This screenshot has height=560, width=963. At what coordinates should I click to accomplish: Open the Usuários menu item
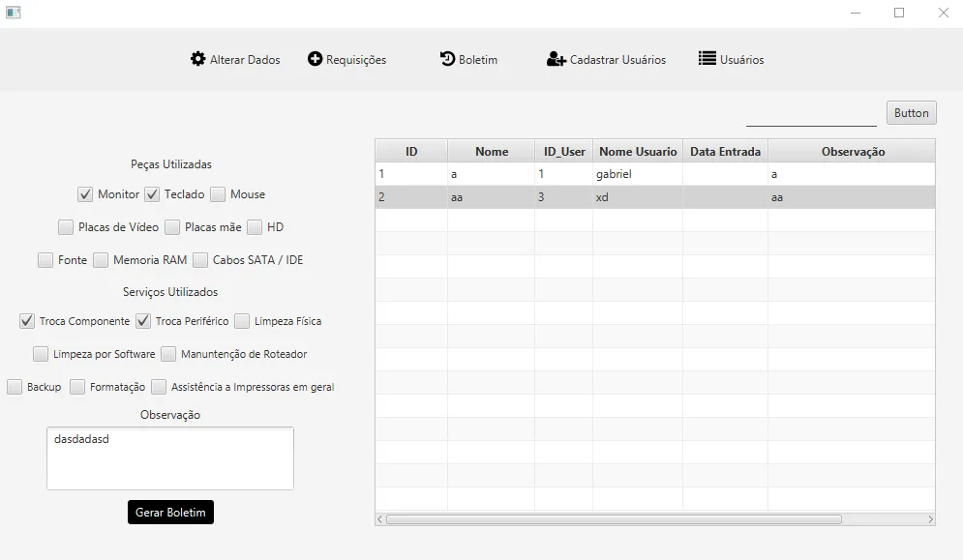(741, 60)
